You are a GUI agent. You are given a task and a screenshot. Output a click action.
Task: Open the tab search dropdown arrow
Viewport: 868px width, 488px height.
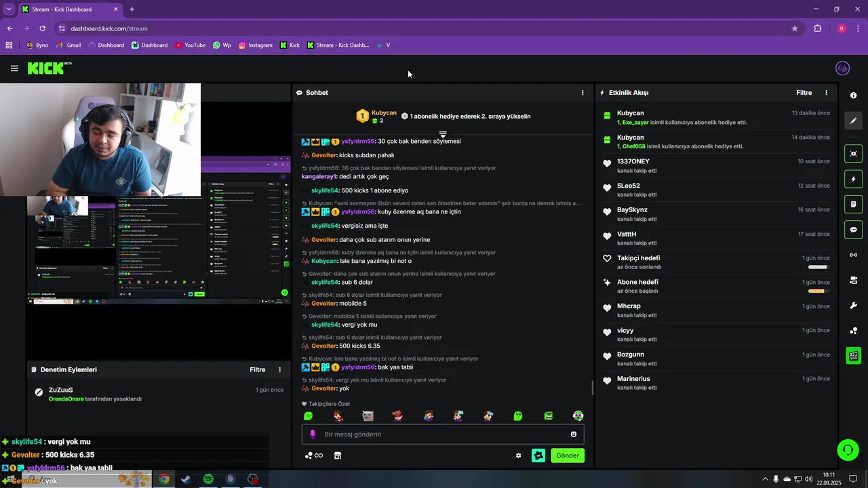(x=9, y=9)
